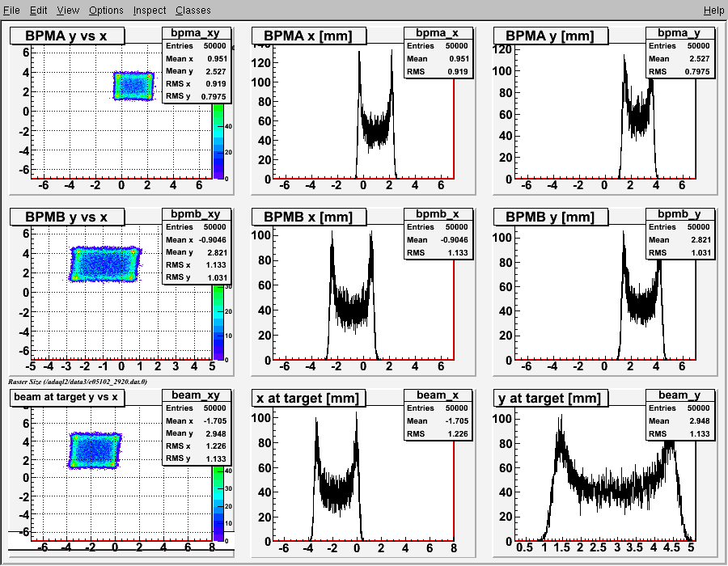Image resolution: width=728 pixels, height=566 pixels.
Task: Open the Help menu
Action: (x=713, y=11)
